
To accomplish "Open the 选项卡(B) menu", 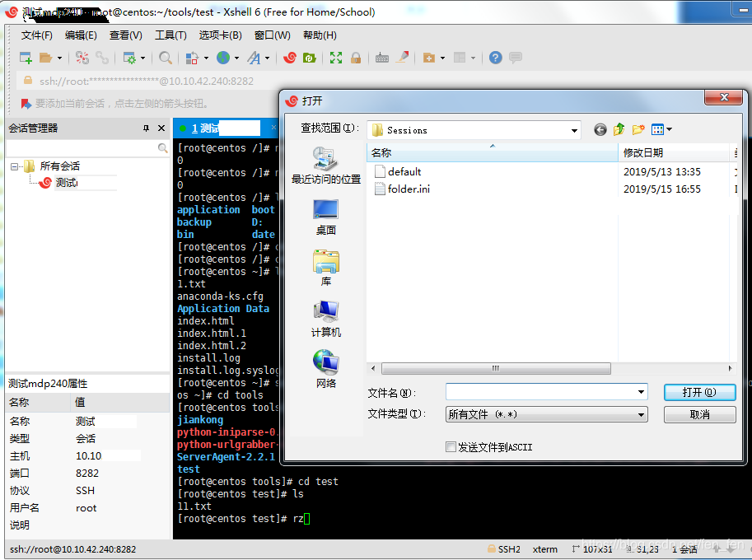I will (x=221, y=35).
